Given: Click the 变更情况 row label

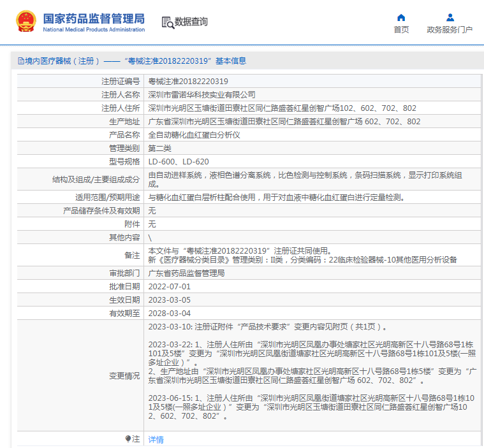Looking at the screenshot, I should point(124,376).
